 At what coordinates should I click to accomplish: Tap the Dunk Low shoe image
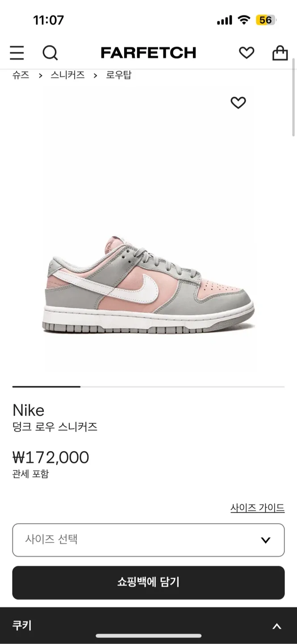coord(148,285)
